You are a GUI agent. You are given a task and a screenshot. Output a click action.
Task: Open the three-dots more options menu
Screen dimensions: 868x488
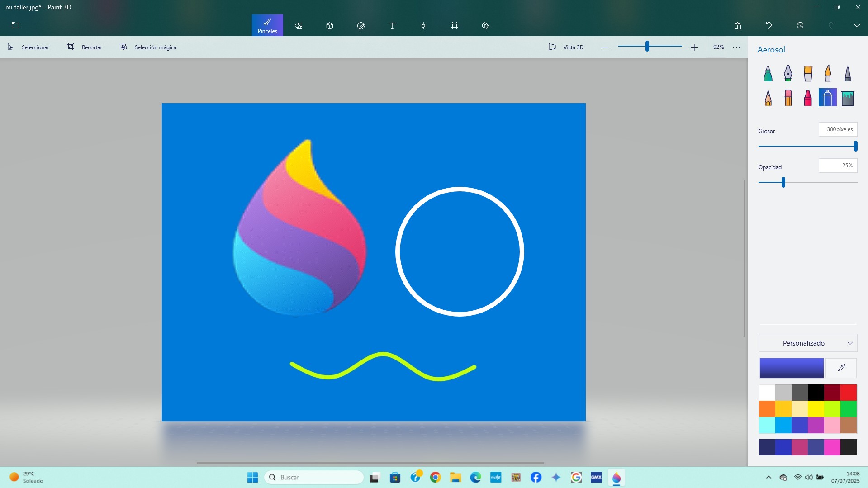click(736, 47)
